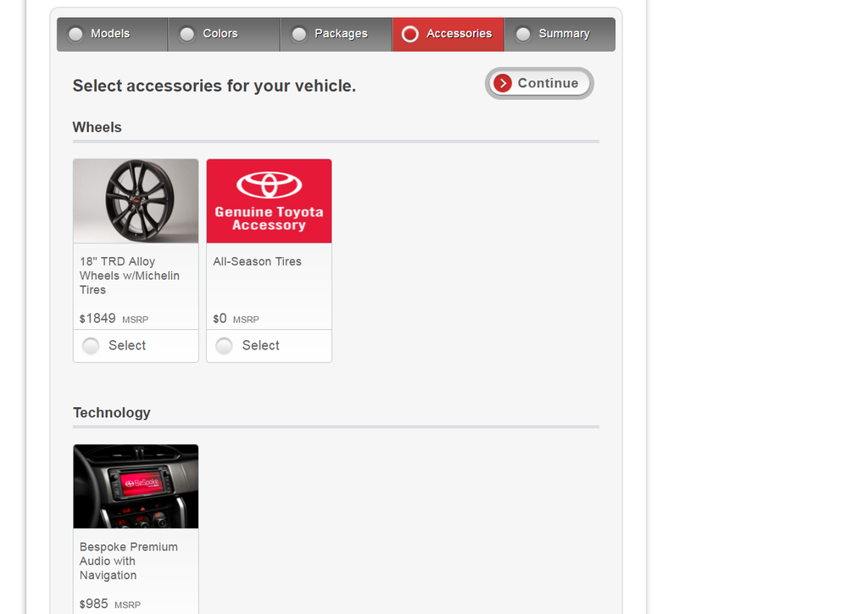Open the Bespoke audio dashboard image
The width and height of the screenshot is (868, 614).
(x=136, y=486)
